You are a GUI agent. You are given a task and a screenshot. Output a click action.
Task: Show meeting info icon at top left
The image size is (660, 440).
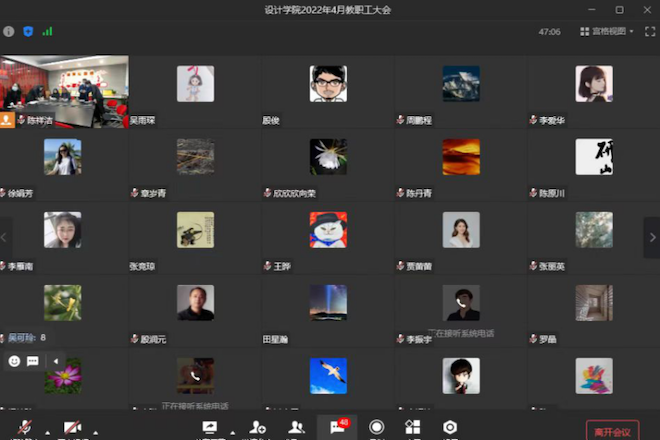(x=9, y=32)
